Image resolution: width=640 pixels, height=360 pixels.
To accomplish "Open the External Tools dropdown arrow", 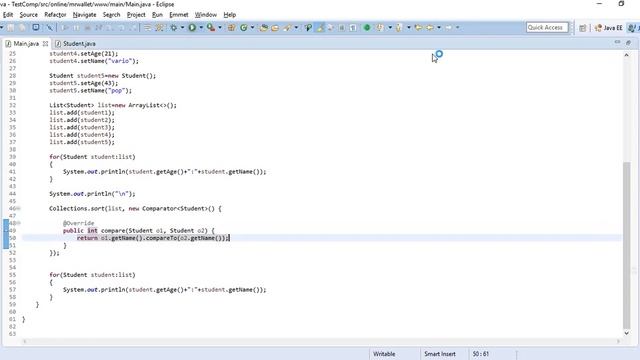I will (220, 27).
